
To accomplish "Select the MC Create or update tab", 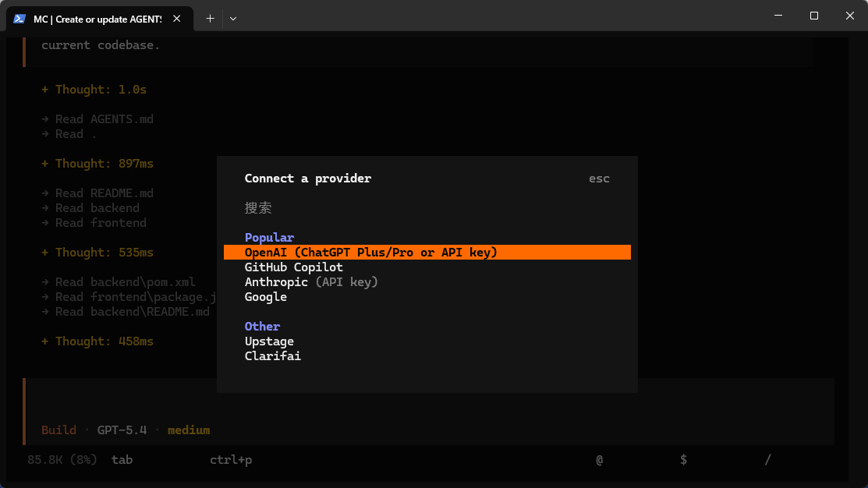I will (x=100, y=19).
